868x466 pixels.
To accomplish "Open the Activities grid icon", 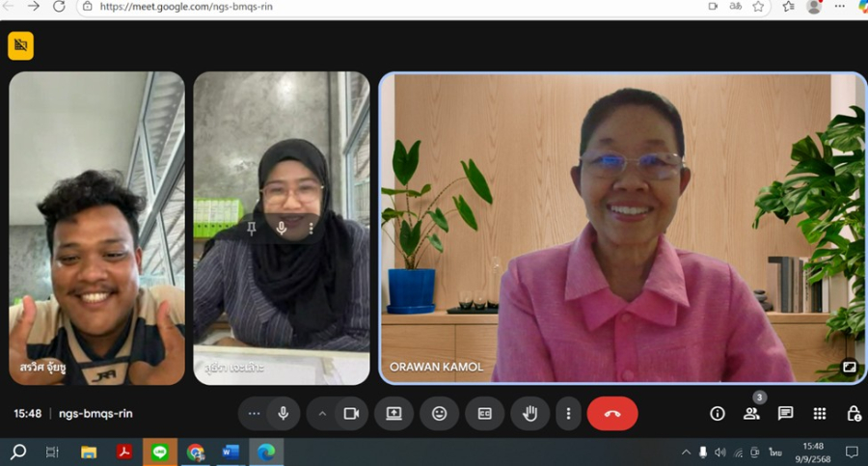I will 819,413.
